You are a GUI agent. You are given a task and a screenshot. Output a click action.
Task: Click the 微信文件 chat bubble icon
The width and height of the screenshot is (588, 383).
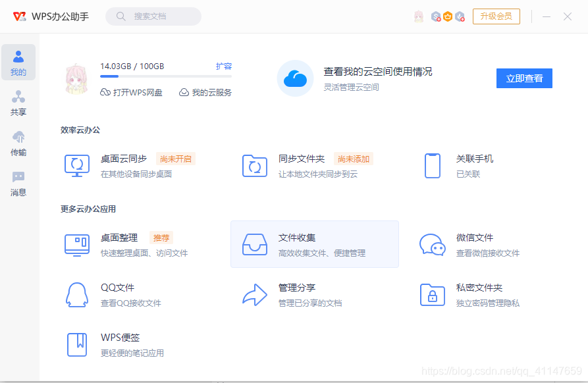tap(433, 245)
